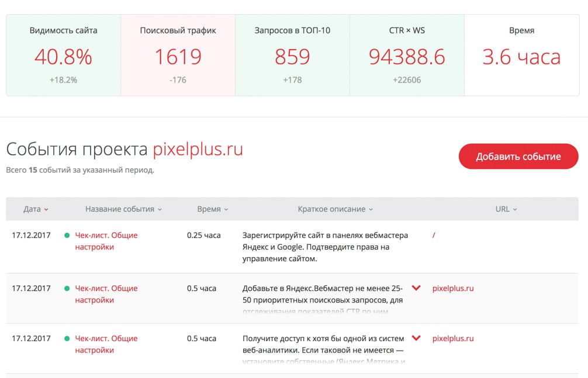The width and height of the screenshot is (588, 378).
Task: Open first Чек-лист. Общие настройки event
Action: [x=106, y=241]
